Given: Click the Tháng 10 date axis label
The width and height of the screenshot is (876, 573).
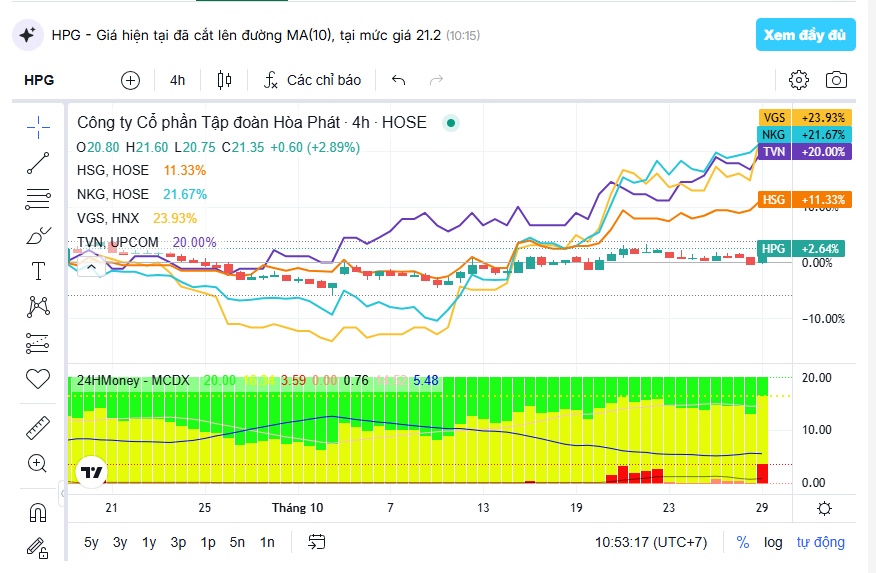Looking at the screenshot, I should coord(297,508).
